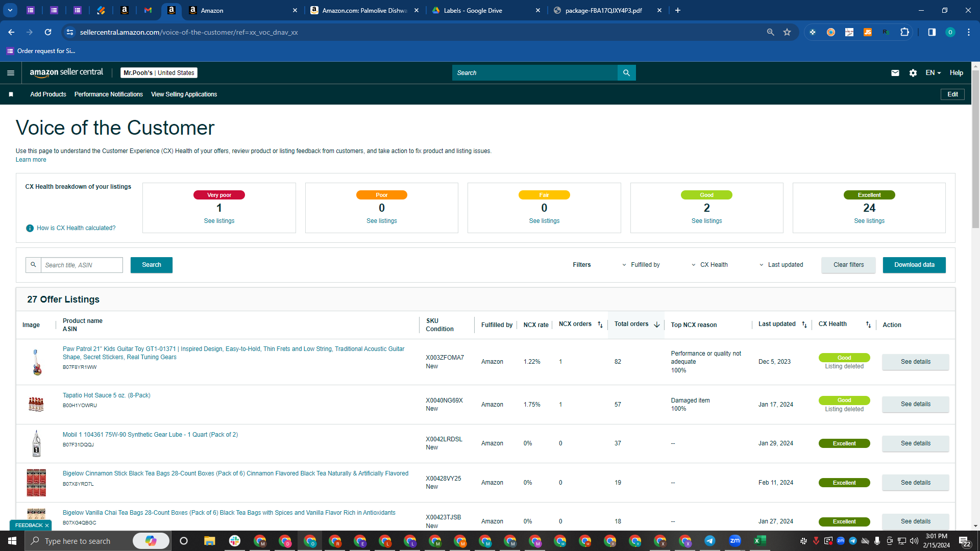Screen dimensions: 980x551
Task: Bookmark this page with the star icon
Action: coord(787,32)
